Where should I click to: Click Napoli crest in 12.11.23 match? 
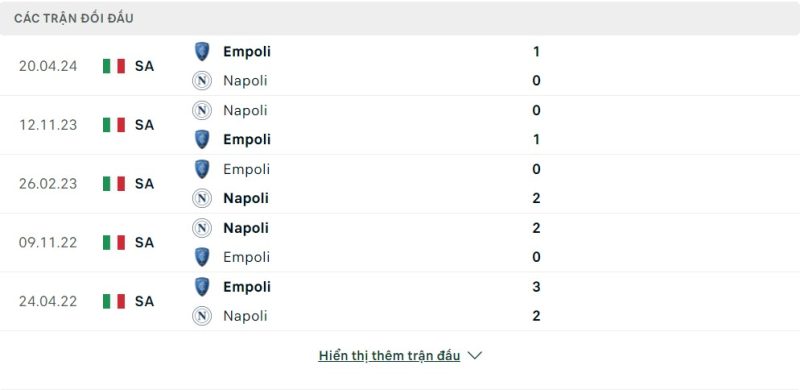tap(202, 110)
